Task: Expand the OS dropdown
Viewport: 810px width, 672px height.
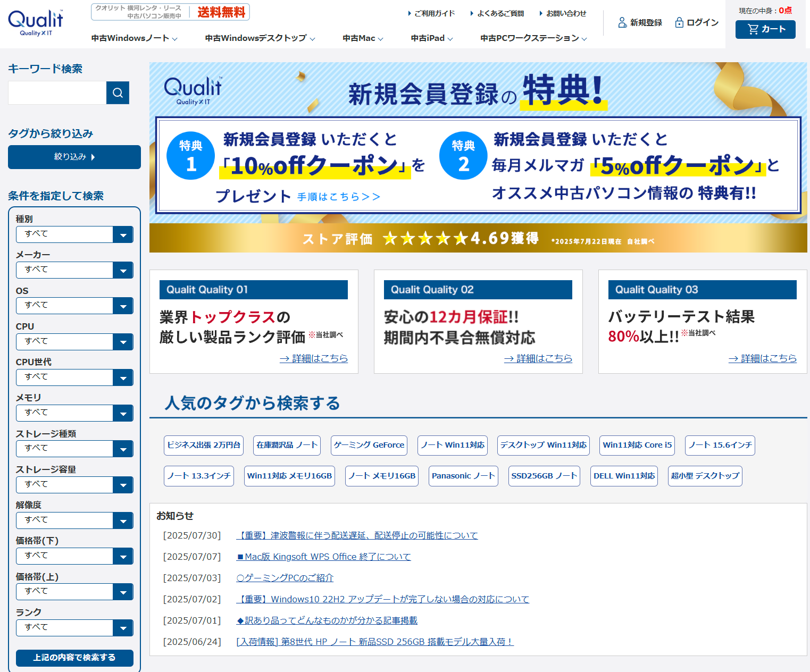Action: click(x=74, y=306)
